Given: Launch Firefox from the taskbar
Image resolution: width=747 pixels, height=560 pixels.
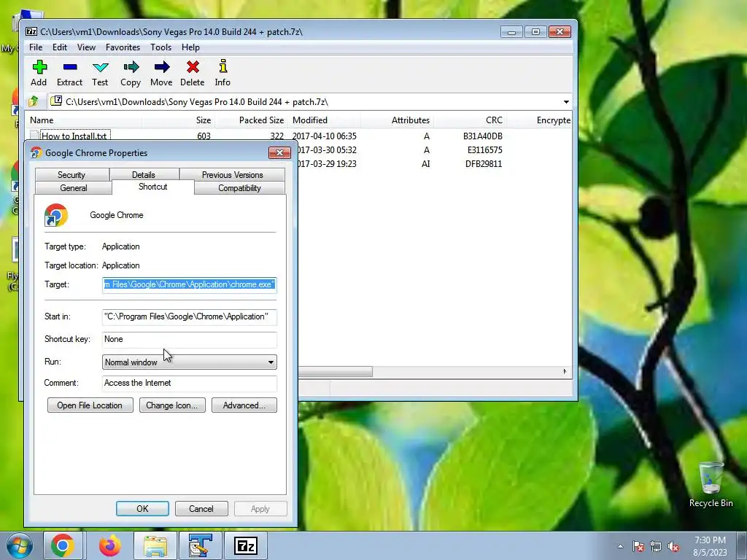Looking at the screenshot, I should pos(110,545).
